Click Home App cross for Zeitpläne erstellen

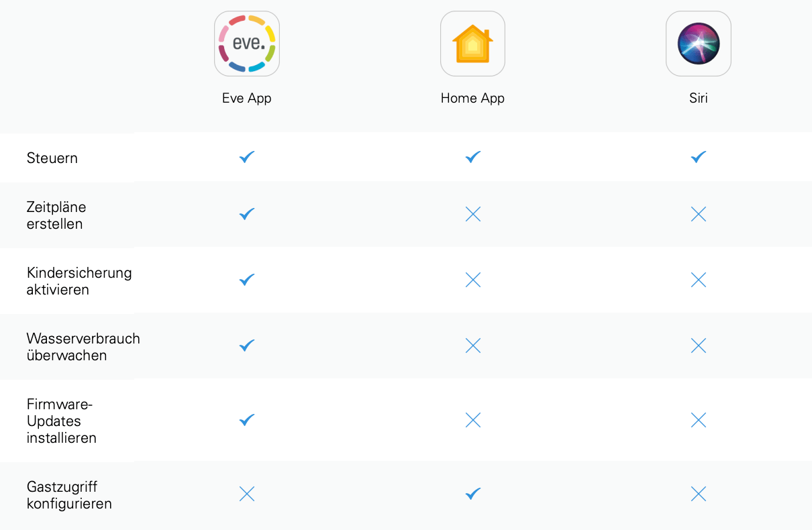click(473, 215)
